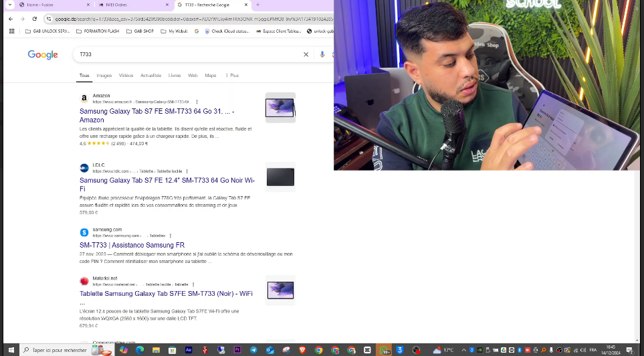This screenshot has width=644, height=356.
Task: Open site information icon in address bar
Action: [x=48, y=19]
